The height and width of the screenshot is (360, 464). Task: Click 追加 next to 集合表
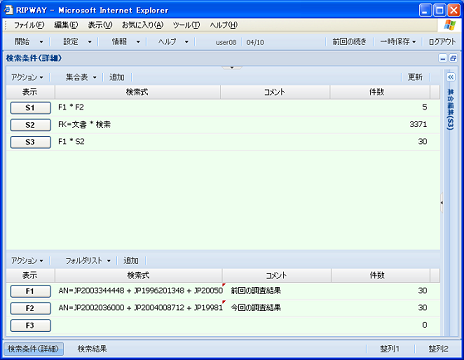tap(117, 77)
